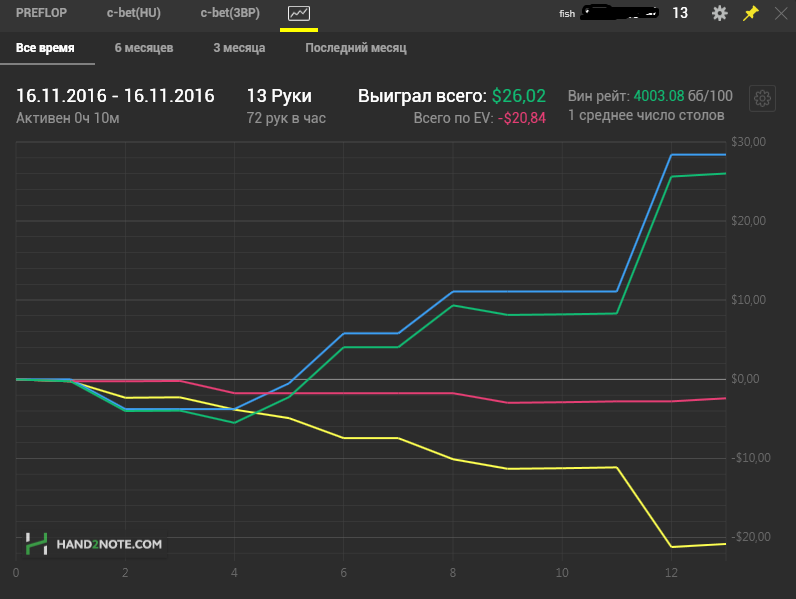
Task: Click the blue line peak on chart
Action: [x=672, y=154]
